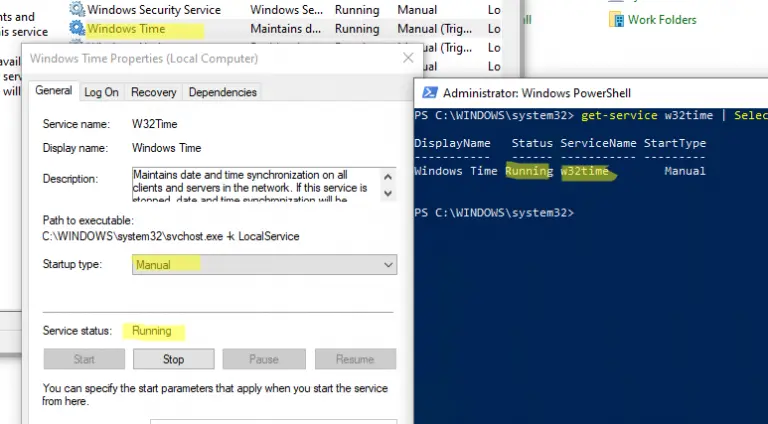Close the Windows Time Properties dialog
Image resolution: width=768 pixels, height=424 pixels.
point(408,58)
